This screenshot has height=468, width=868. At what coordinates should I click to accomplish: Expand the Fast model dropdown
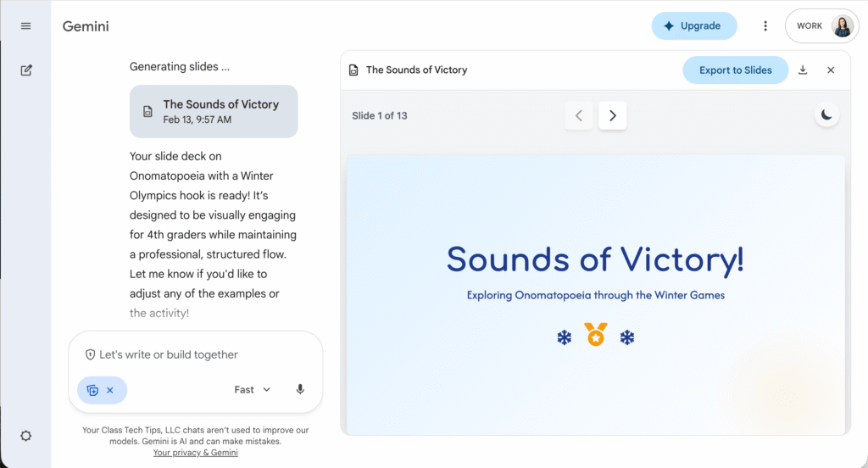253,390
